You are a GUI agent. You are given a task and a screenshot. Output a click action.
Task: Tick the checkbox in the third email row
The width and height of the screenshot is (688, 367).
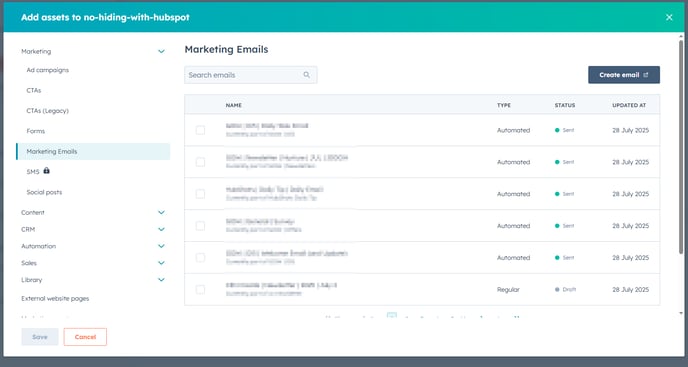click(200, 194)
